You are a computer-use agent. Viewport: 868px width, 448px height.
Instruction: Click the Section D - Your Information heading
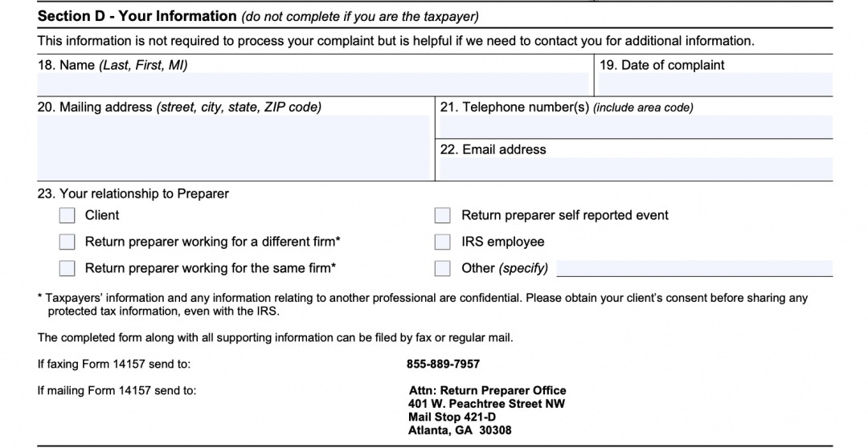(137, 16)
